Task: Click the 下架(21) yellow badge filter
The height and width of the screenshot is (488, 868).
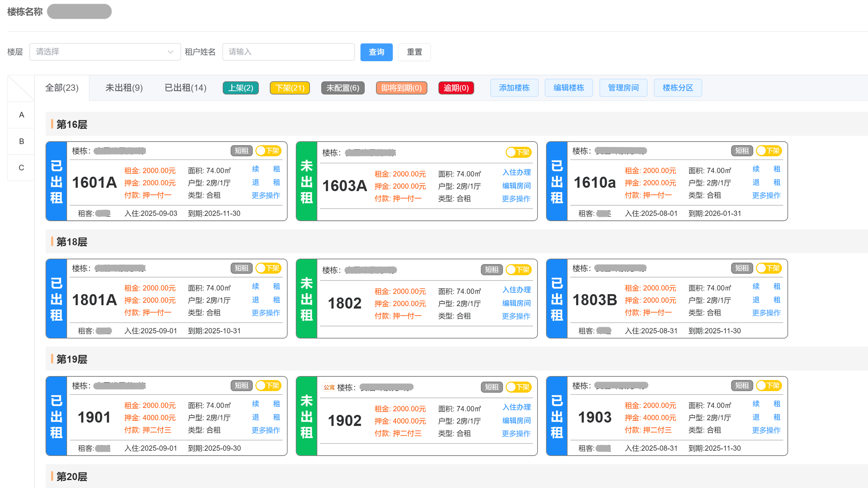Action: coord(290,88)
